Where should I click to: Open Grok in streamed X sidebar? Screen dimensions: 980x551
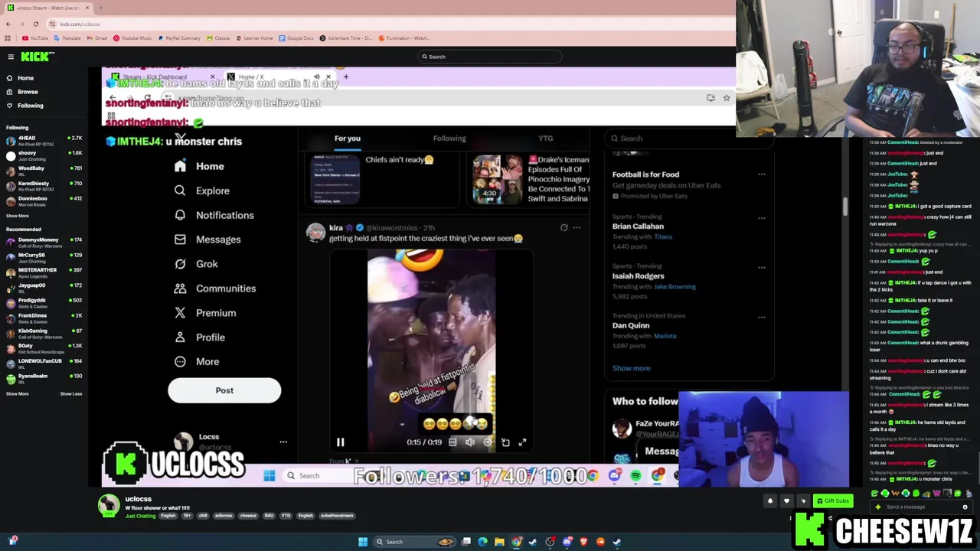tap(196, 264)
